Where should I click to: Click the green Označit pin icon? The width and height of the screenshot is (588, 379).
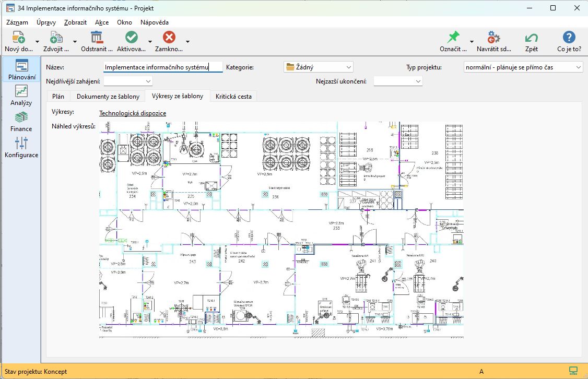[x=453, y=38]
